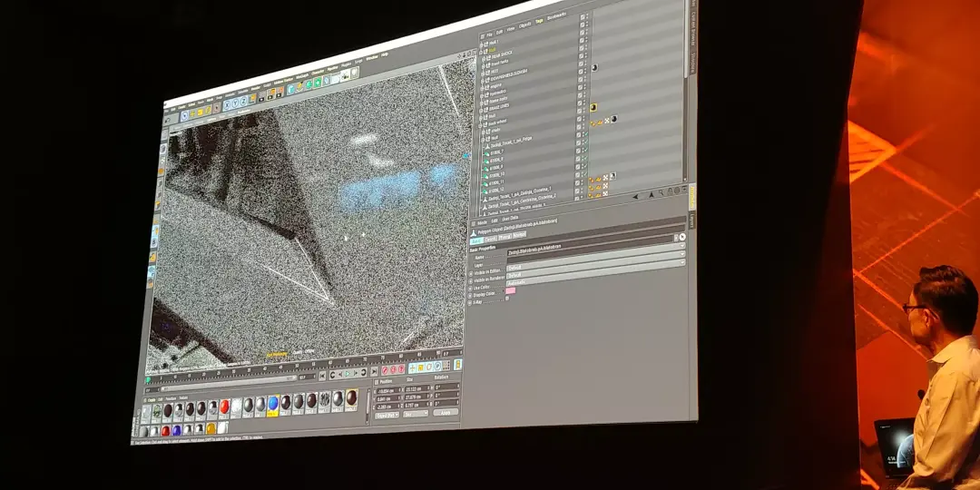The width and height of the screenshot is (980, 490).
Task: Click the Go to End playback button
Action: point(374,371)
